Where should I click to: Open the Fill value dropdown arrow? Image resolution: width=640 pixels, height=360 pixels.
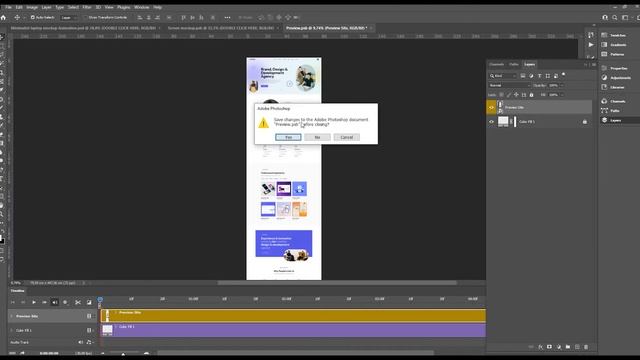click(562, 95)
